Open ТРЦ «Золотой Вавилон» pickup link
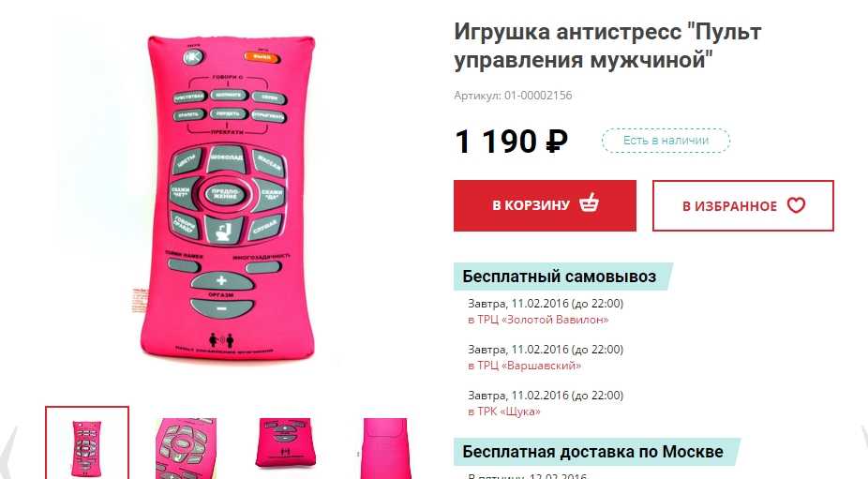This screenshot has width=868, height=479. click(x=538, y=320)
